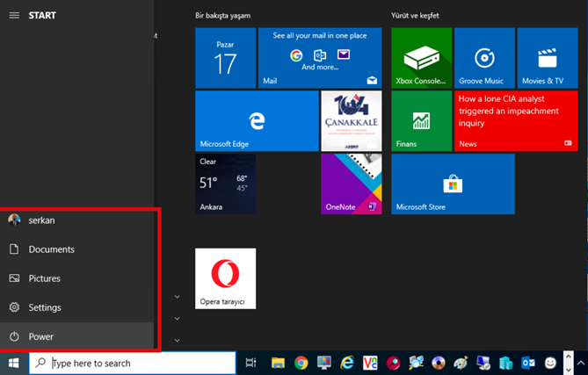
Task: Open the teal buildings icon in taskbar
Action: pos(505,363)
